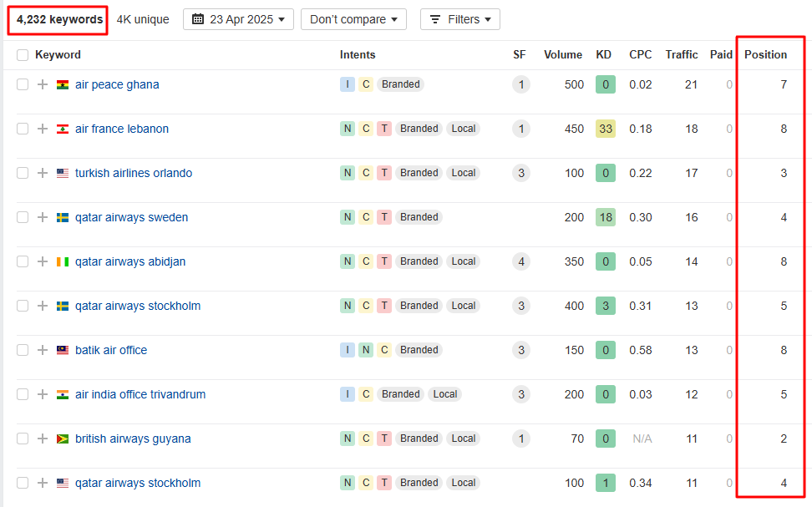Image resolution: width=812 pixels, height=507 pixels.
Task: Click the Guyana flag icon
Action: click(63, 439)
